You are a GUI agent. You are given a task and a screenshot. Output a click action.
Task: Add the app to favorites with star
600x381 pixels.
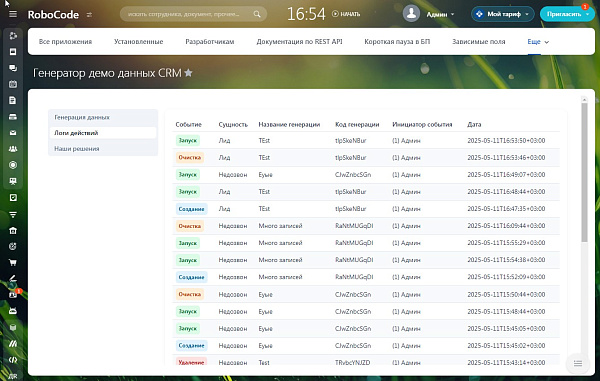[188, 72]
